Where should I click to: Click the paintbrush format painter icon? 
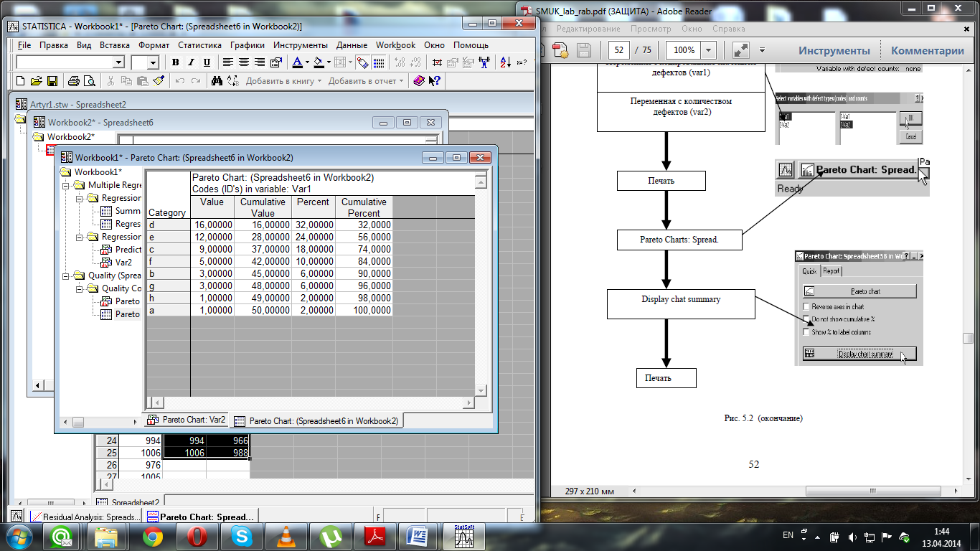point(159,81)
